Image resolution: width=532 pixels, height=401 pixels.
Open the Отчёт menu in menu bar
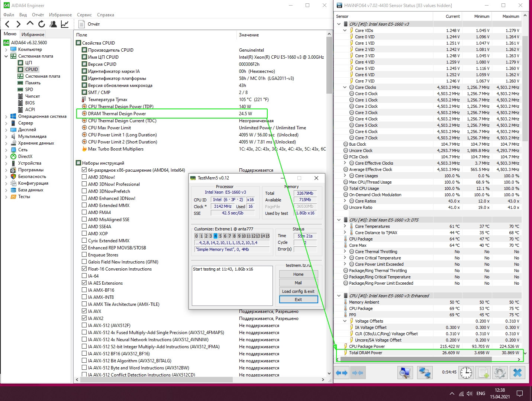click(x=38, y=15)
